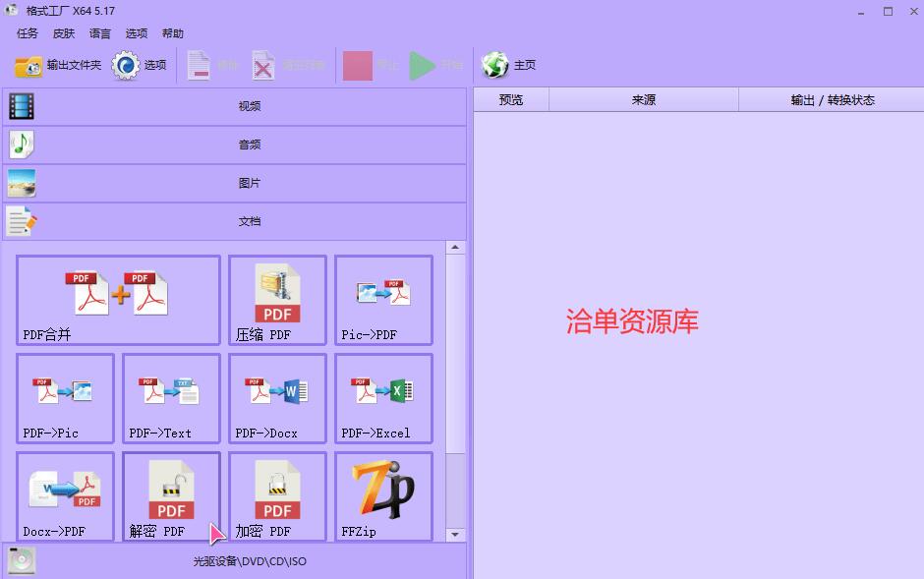Click the tool list scroll down arrow
This screenshot has width=924, height=579.
coord(455,534)
